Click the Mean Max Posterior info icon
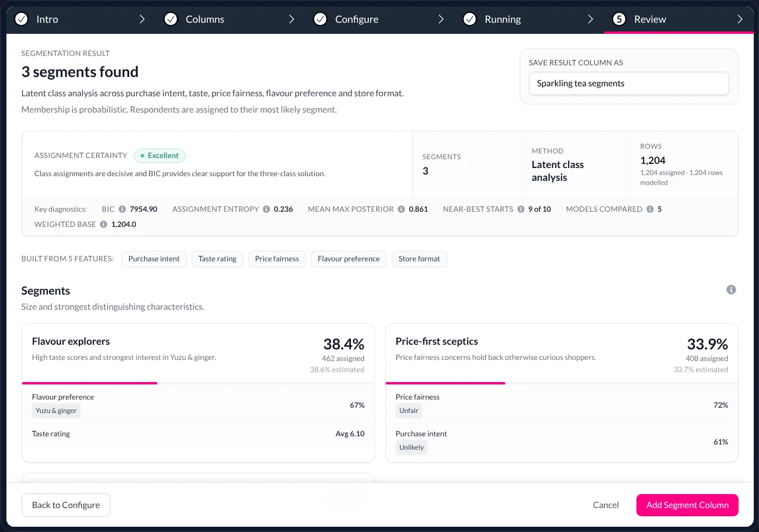 coord(401,209)
